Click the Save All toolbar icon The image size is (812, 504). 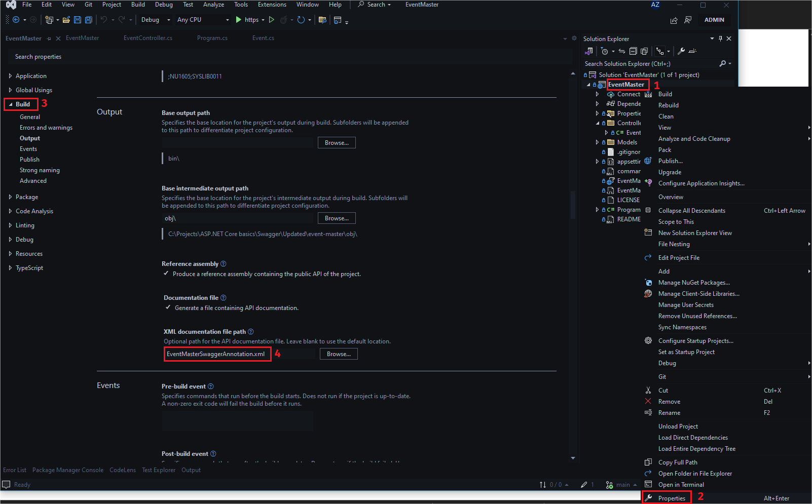(88, 20)
